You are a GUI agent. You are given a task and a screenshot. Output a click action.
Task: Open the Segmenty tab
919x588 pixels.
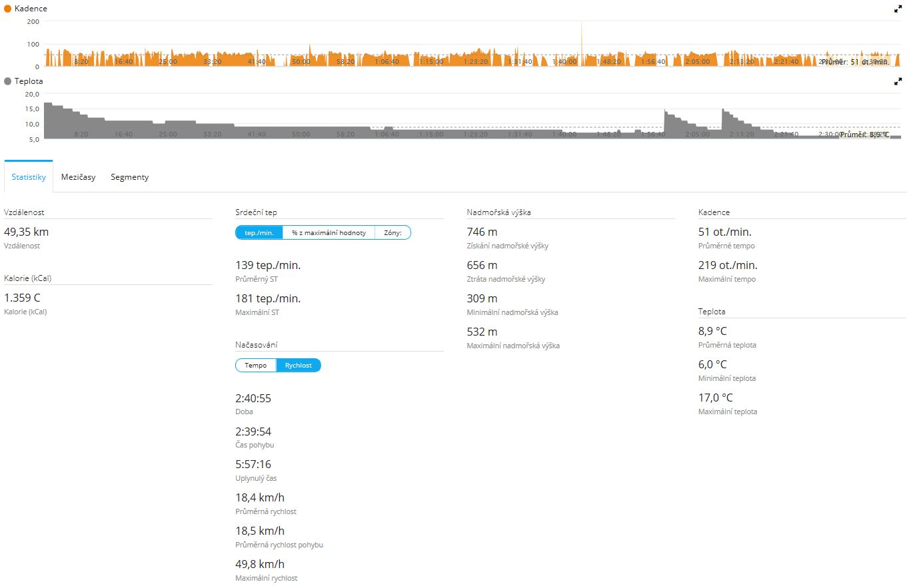[x=129, y=177]
